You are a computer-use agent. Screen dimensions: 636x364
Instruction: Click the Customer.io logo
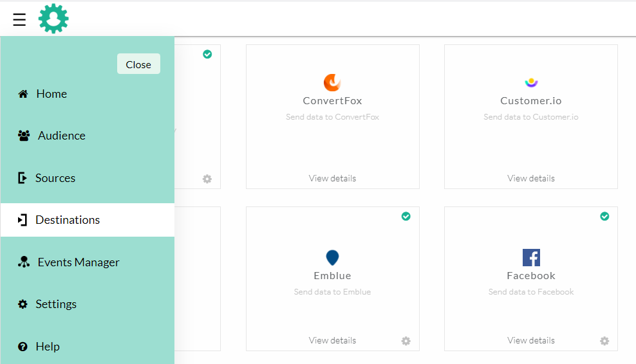pyautogui.click(x=531, y=82)
